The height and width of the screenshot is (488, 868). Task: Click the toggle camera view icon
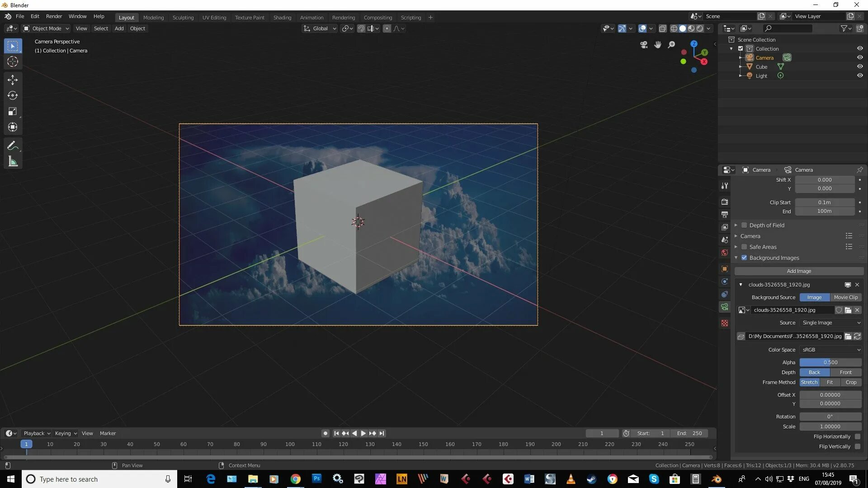tap(644, 44)
